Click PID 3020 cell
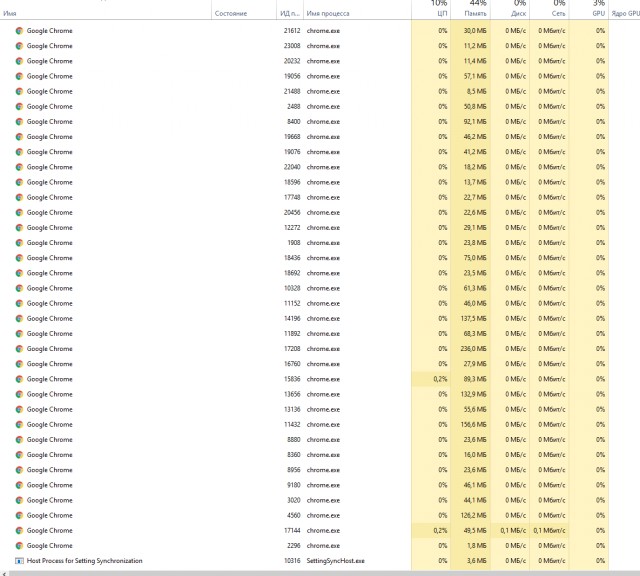This screenshot has height=576, width=640. 294,500
